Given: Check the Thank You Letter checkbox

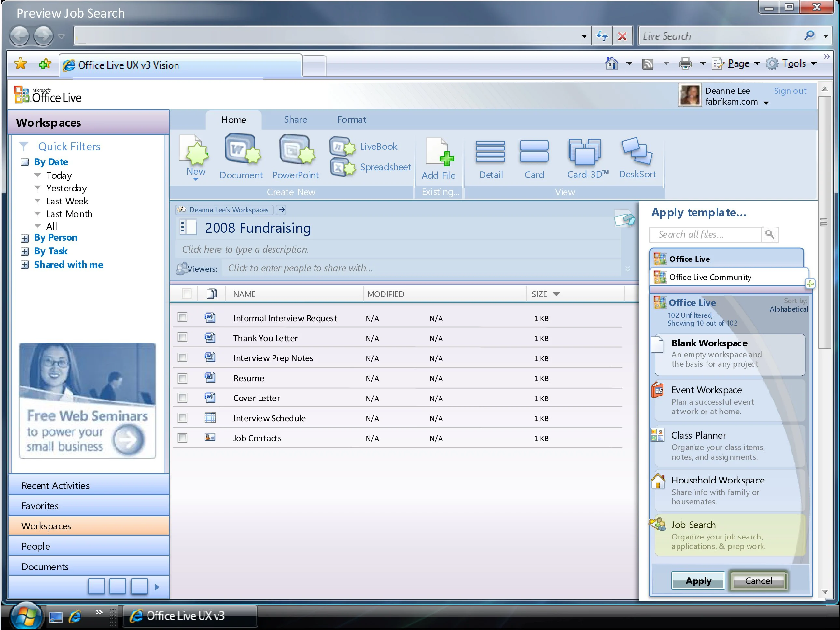Looking at the screenshot, I should [182, 337].
